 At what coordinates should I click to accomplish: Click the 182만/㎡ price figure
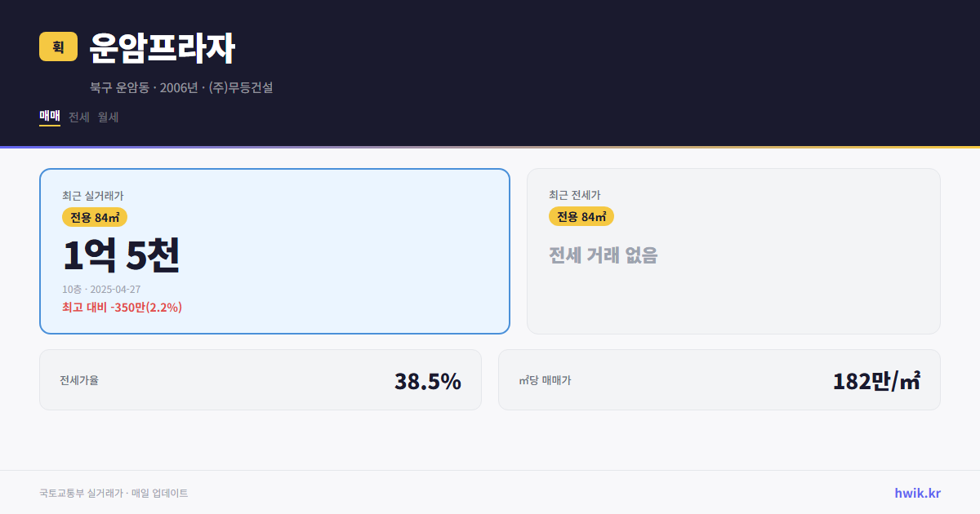tap(875, 379)
